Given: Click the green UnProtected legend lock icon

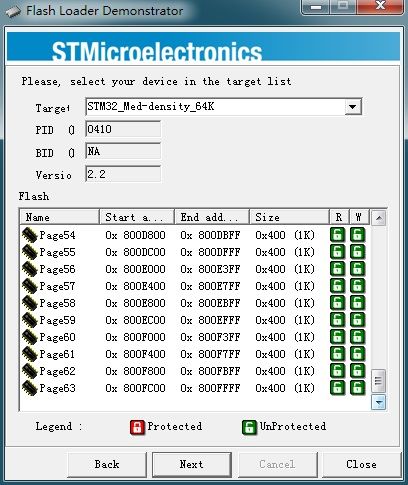Looking at the screenshot, I should coord(249,427).
